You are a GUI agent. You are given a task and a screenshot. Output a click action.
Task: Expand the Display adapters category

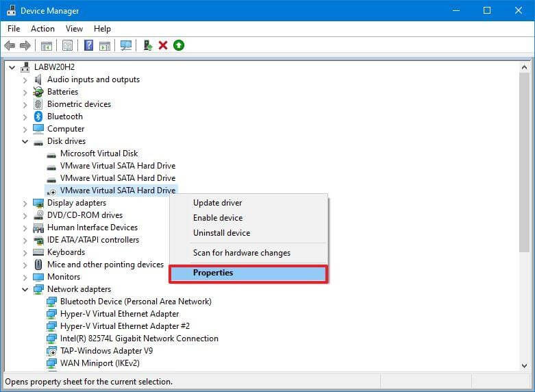pyautogui.click(x=25, y=203)
